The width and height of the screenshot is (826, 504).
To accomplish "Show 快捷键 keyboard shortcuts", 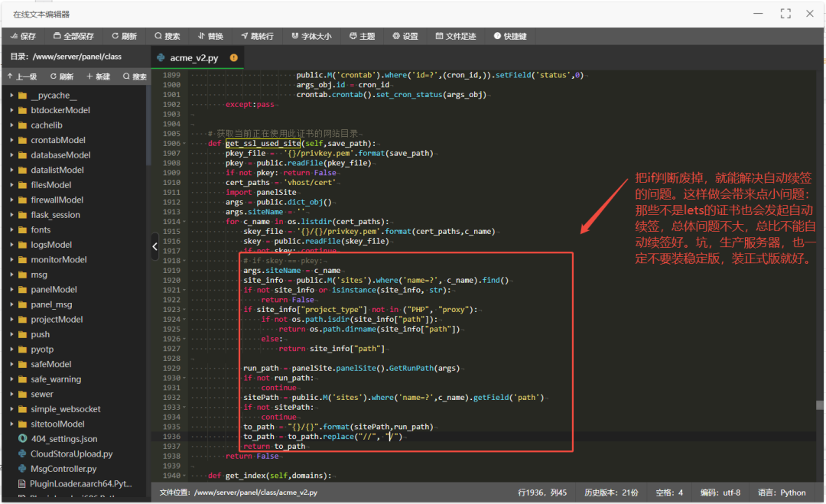I will (x=510, y=37).
